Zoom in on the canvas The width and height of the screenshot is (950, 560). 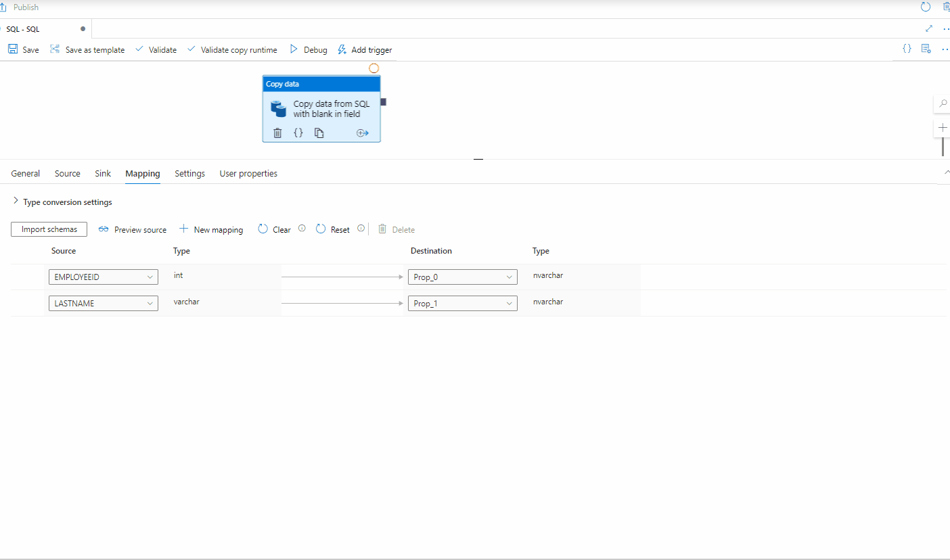coord(943,127)
